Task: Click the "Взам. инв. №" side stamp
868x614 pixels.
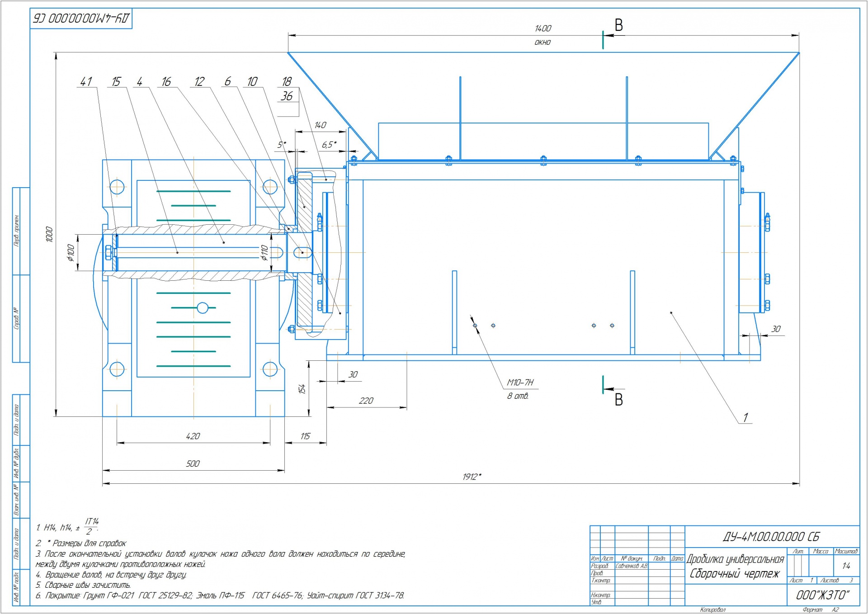Action: [17, 500]
